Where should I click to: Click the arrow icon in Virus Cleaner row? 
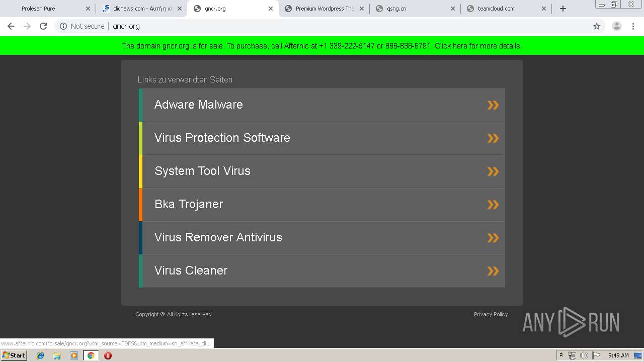[x=493, y=271]
